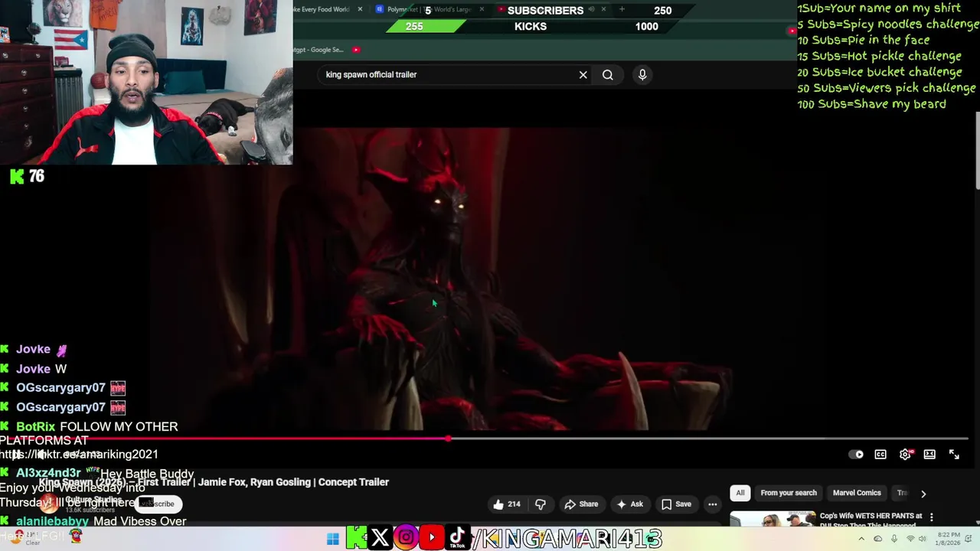Open Cop's Wife WETS HER PANTS video thumbnail

[772, 520]
